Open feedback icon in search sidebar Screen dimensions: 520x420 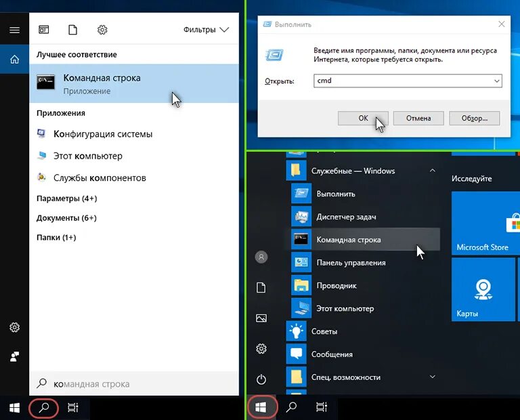pos(14,356)
